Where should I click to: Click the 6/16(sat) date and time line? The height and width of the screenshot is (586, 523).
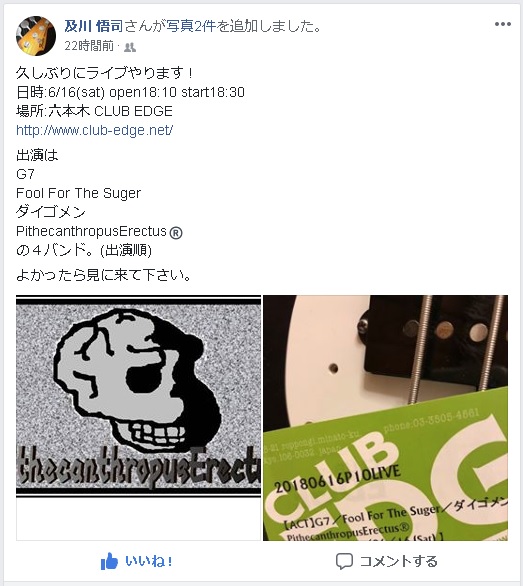point(130,92)
